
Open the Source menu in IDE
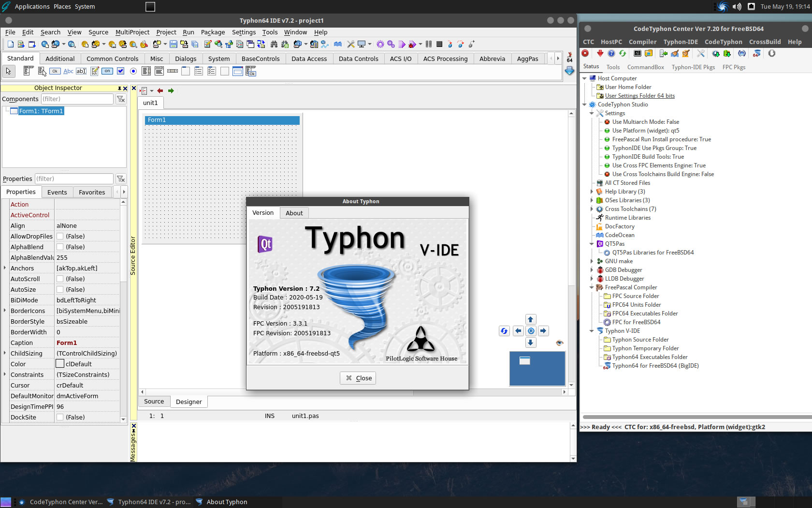click(x=98, y=32)
